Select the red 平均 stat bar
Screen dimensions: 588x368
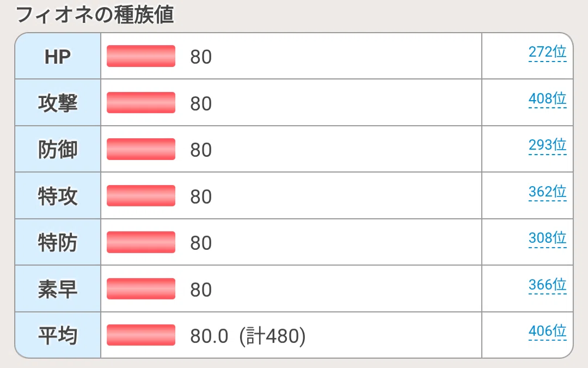coord(141,335)
